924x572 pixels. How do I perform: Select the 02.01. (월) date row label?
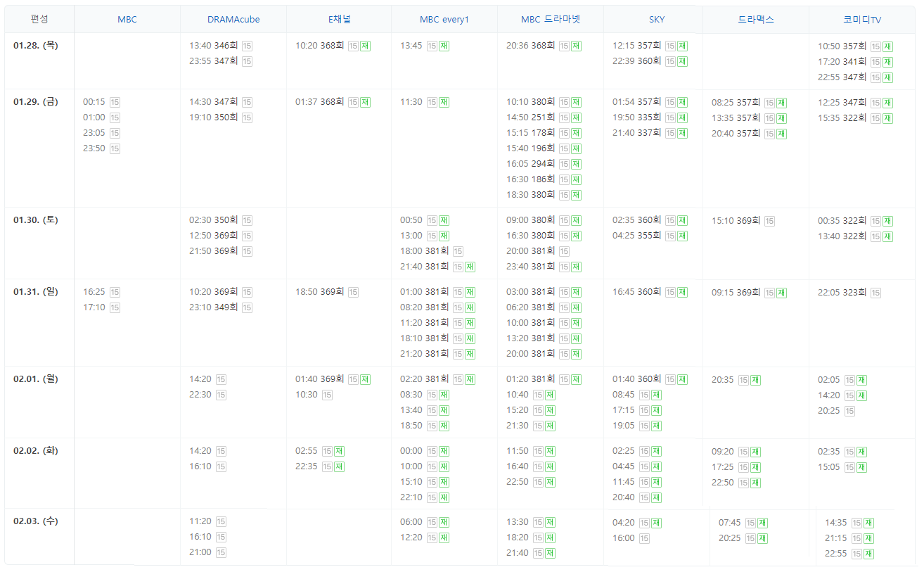click(36, 379)
